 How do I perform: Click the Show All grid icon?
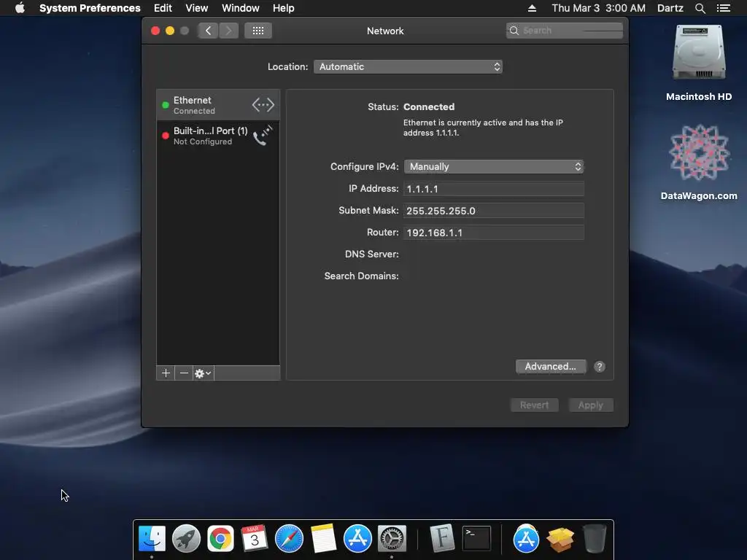tap(258, 31)
